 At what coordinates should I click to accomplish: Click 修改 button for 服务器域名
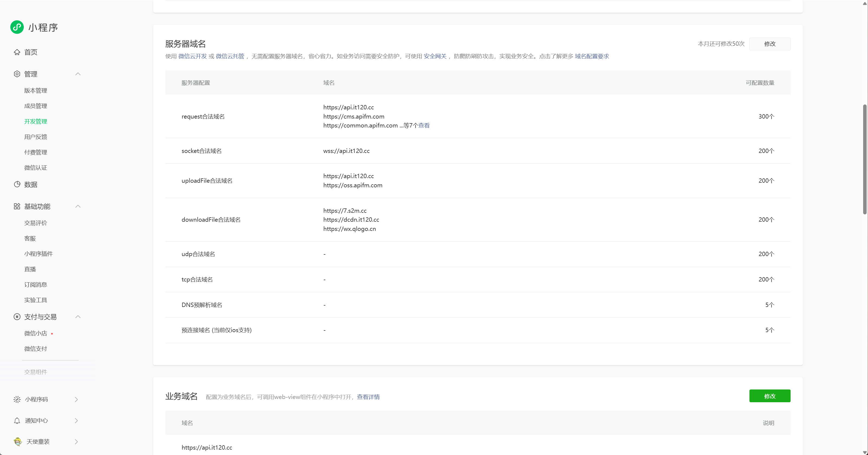click(769, 44)
